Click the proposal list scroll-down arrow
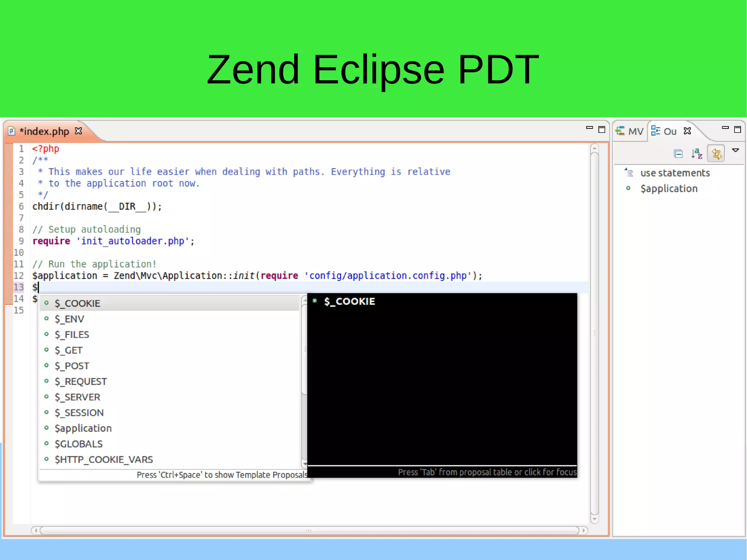The width and height of the screenshot is (747, 560). pyautogui.click(x=305, y=464)
